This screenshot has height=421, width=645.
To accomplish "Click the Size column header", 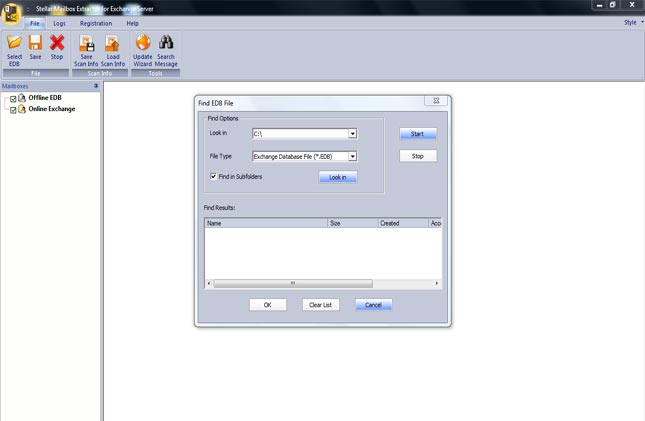I will pyautogui.click(x=353, y=223).
